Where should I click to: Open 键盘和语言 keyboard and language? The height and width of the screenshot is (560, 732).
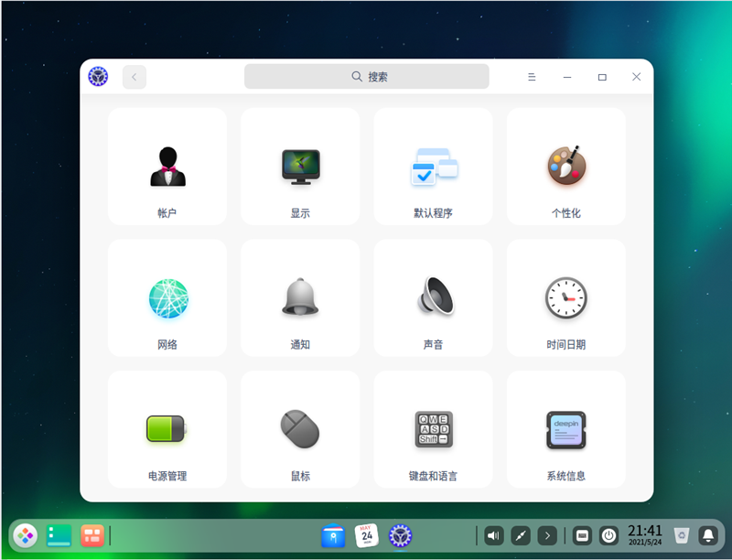(x=433, y=429)
